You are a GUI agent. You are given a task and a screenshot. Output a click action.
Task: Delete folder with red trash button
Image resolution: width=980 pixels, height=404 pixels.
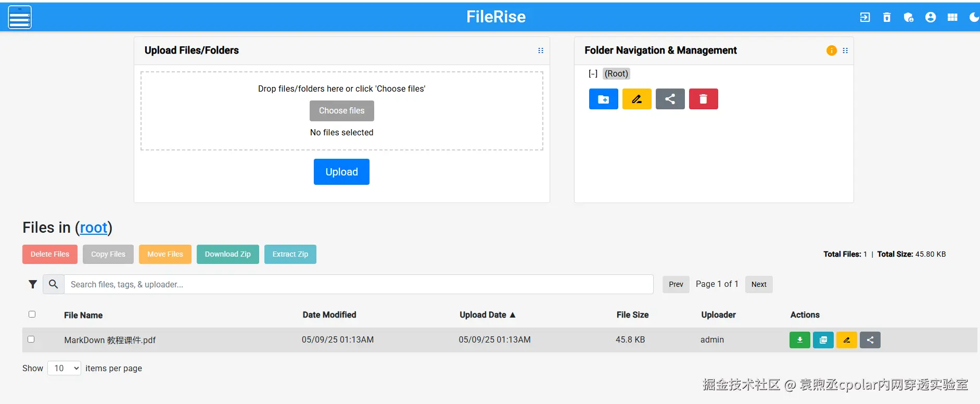point(704,99)
